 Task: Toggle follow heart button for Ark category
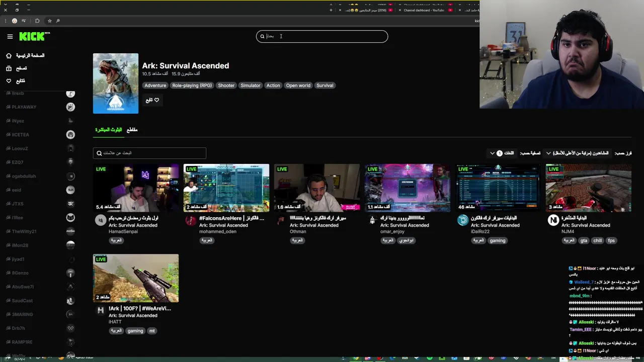[152, 100]
